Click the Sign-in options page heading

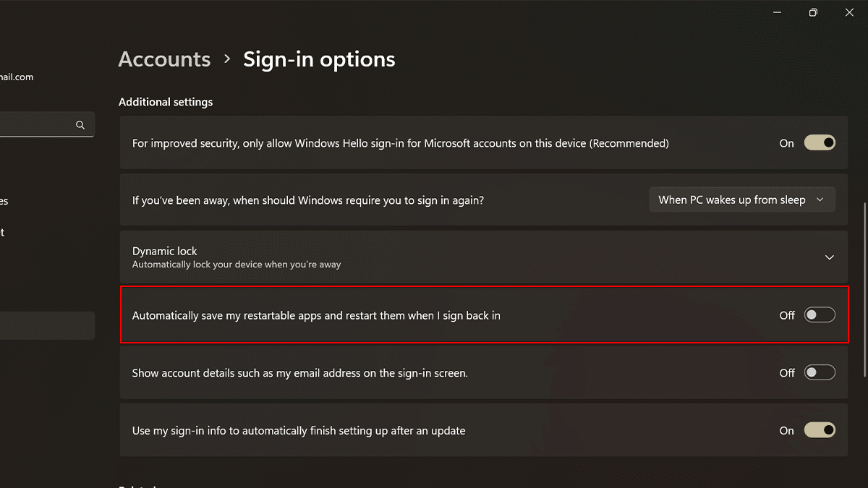(x=319, y=59)
